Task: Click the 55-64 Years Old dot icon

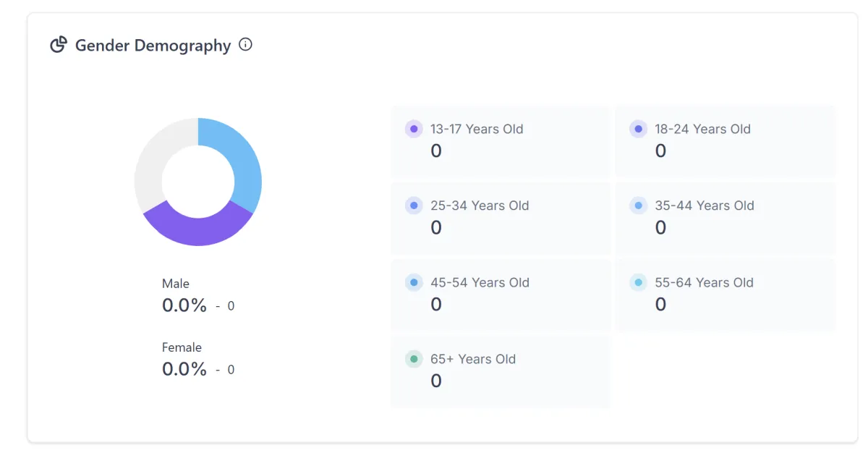Action: (x=638, y=283)
